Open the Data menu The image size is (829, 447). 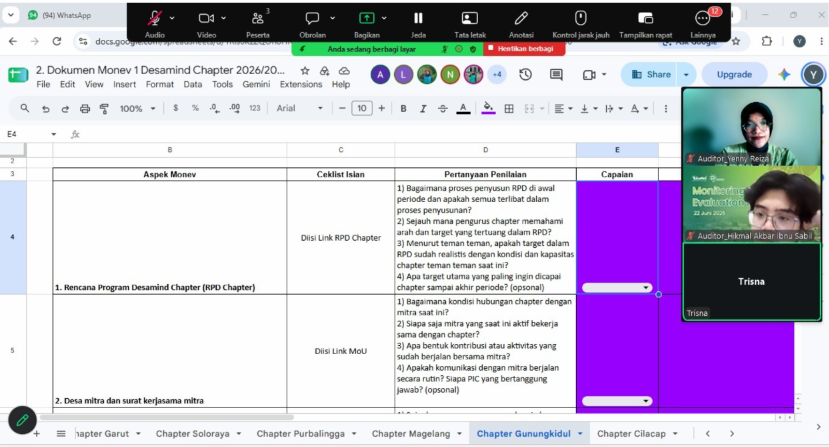pos(192,84)
